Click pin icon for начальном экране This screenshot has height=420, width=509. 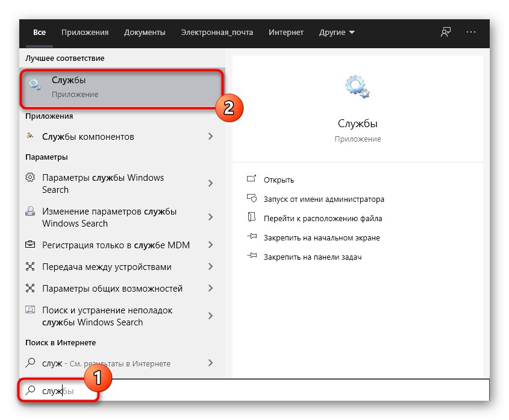[x=252, y=236]
